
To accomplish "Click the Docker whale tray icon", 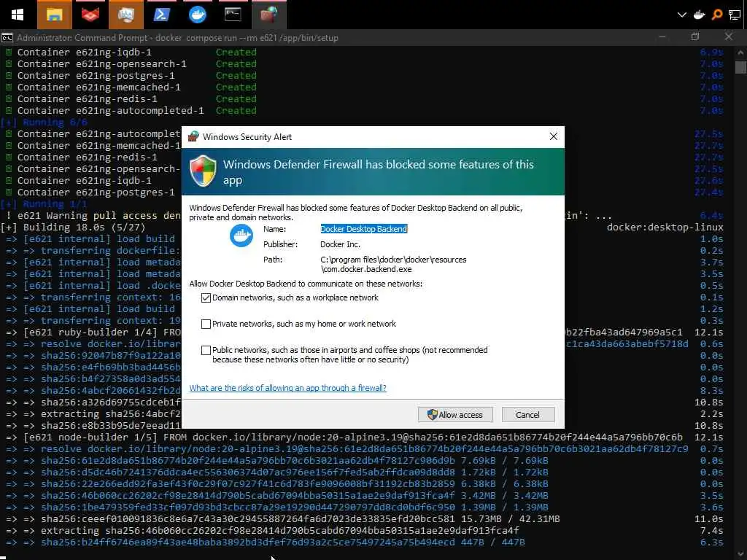I will (x=700, y=15).
